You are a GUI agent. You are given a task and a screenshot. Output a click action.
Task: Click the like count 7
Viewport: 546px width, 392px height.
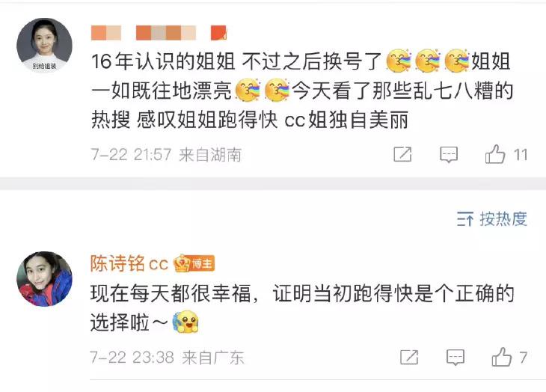click(x=523, y=358)
